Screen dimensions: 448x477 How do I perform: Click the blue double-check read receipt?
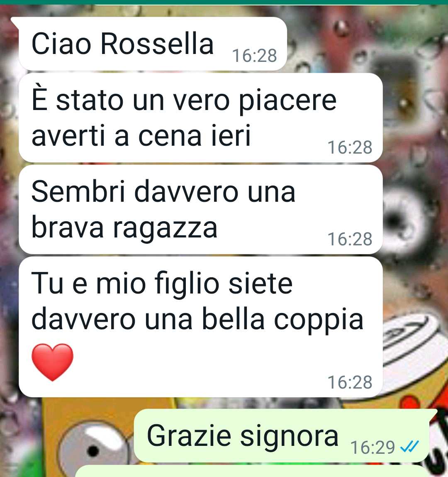coord(410,447)
